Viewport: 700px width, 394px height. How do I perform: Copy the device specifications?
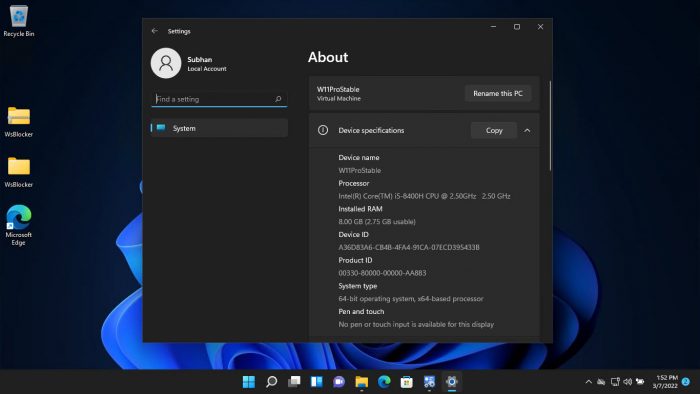[x=494, y=130]
